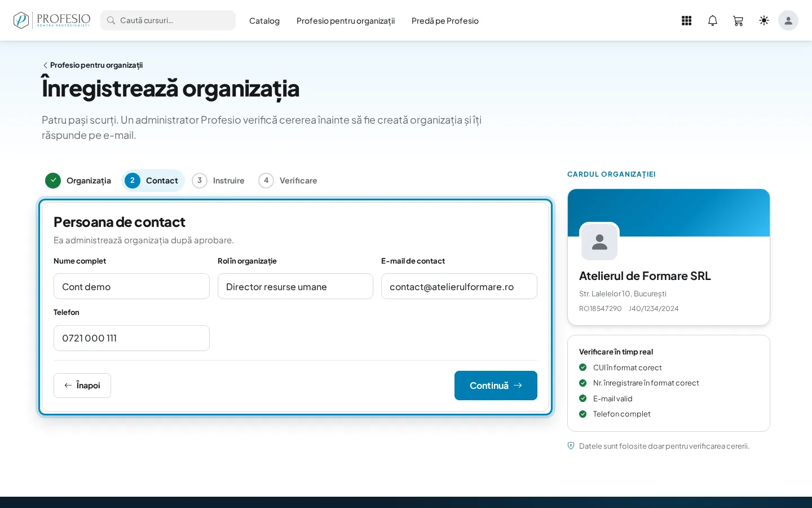Click the check icon beside Telefon complet
Viewport: 812px width, 508px height.
(x=583, y=414)
